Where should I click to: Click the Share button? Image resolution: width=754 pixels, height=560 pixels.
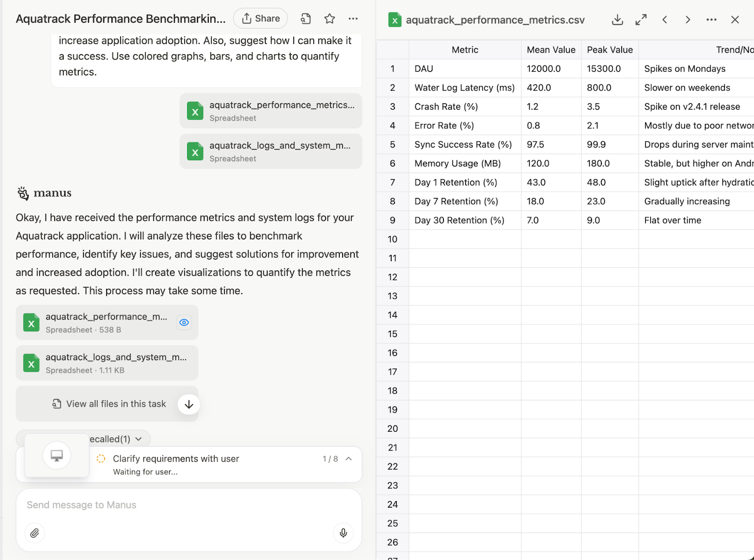click(261, 18)
